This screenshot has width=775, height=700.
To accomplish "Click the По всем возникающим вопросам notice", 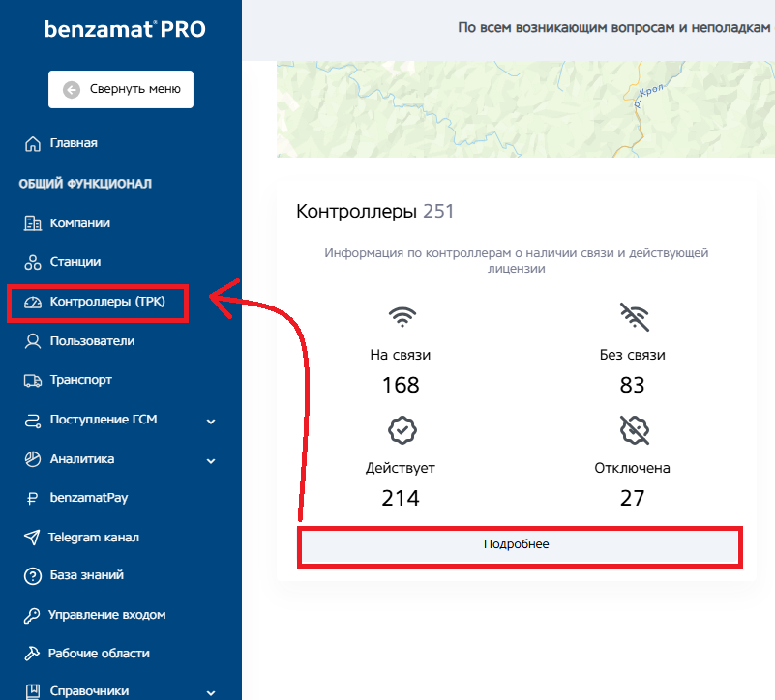I will pyautogui.click(x=616, y=28).
